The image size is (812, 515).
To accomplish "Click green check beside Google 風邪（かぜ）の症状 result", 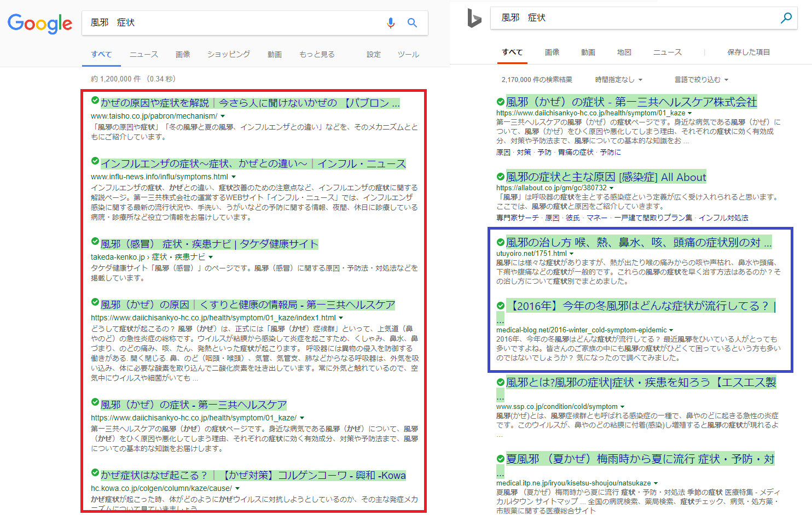I will (95, 402).
